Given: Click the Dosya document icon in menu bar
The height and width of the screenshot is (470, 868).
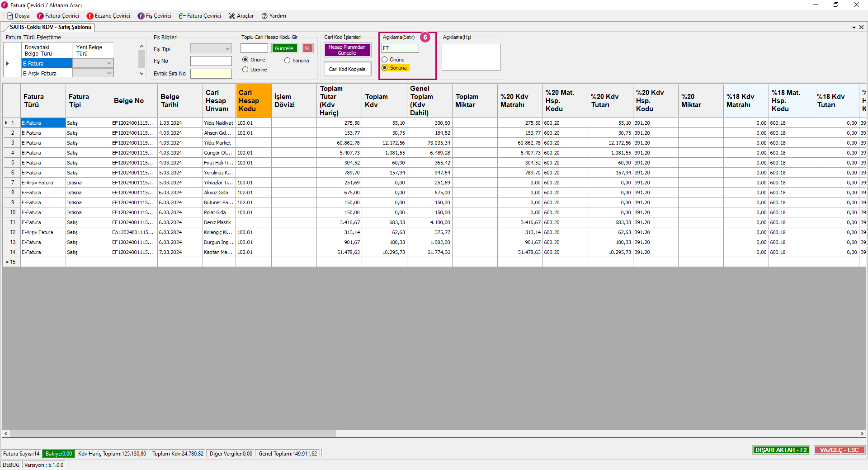Looking at the screenshot, I should click(x=10, y=16).
